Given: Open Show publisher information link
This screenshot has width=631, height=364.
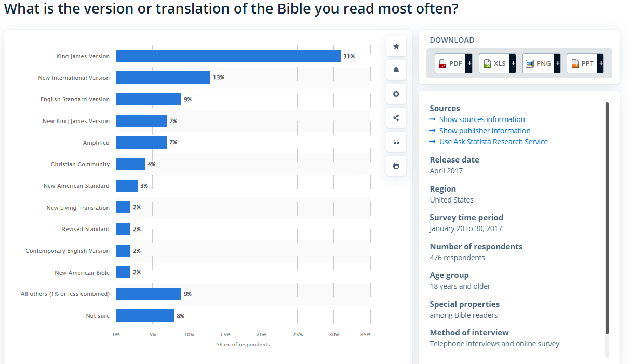Looking at the screenshot, I should tap(485, 131).
